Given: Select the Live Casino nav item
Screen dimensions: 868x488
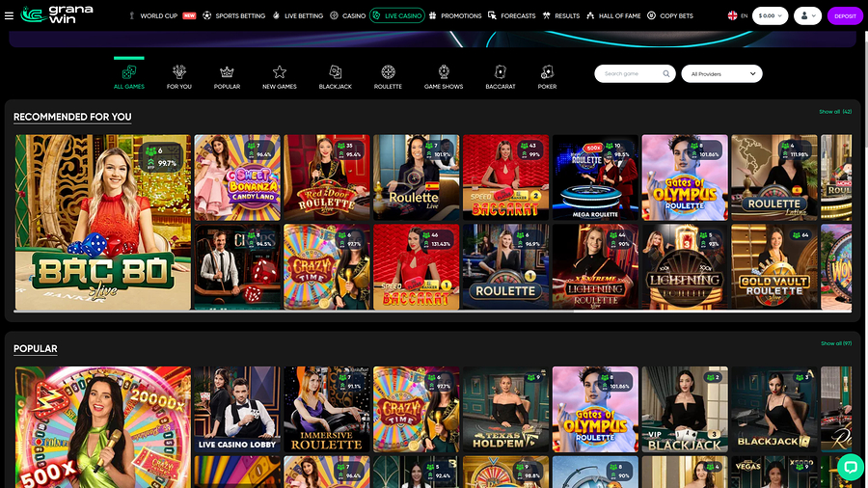Looking at the screenshot, I should pos(397,16).
